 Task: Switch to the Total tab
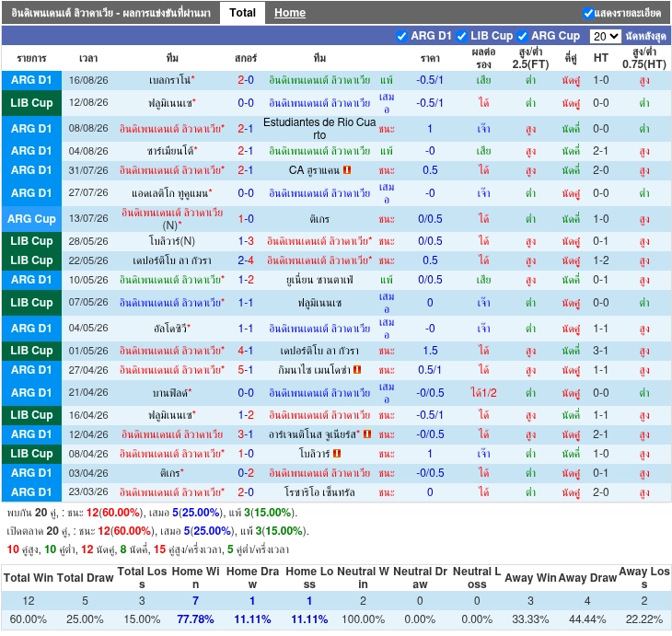click(x=242, y=13)
